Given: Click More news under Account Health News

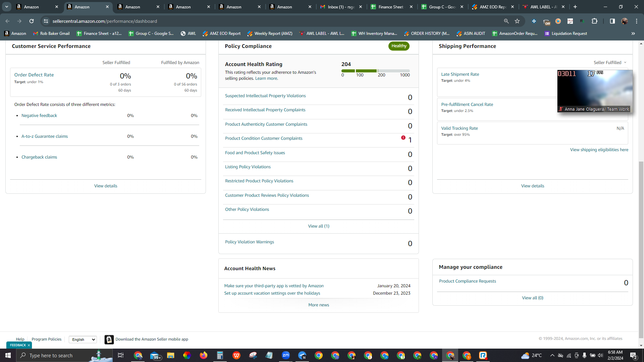Looking at the screenshot, I should coord(319,305).
